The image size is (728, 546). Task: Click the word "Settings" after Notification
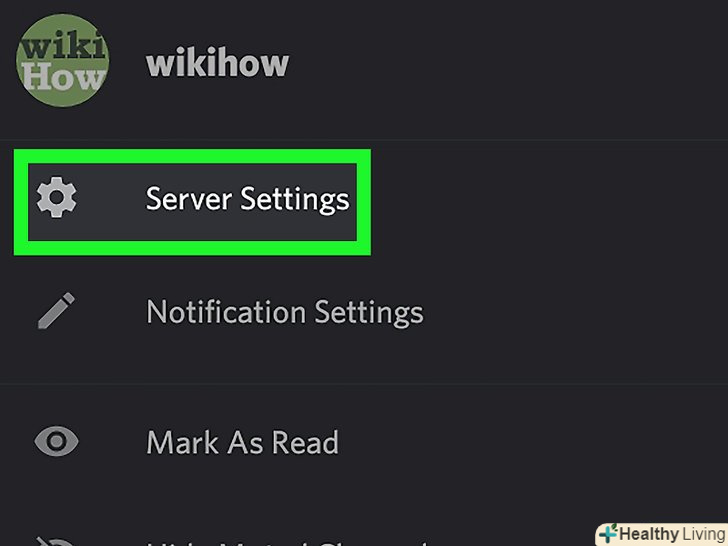coord(369,312)
